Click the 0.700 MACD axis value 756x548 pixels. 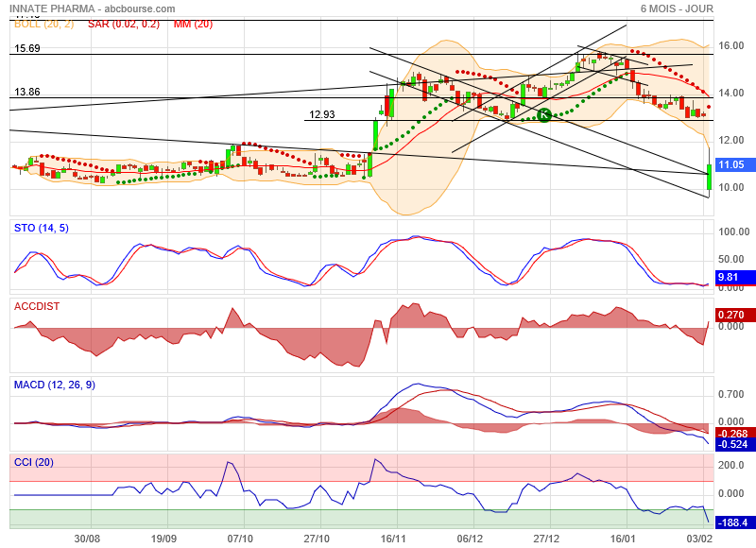point(730,395)
